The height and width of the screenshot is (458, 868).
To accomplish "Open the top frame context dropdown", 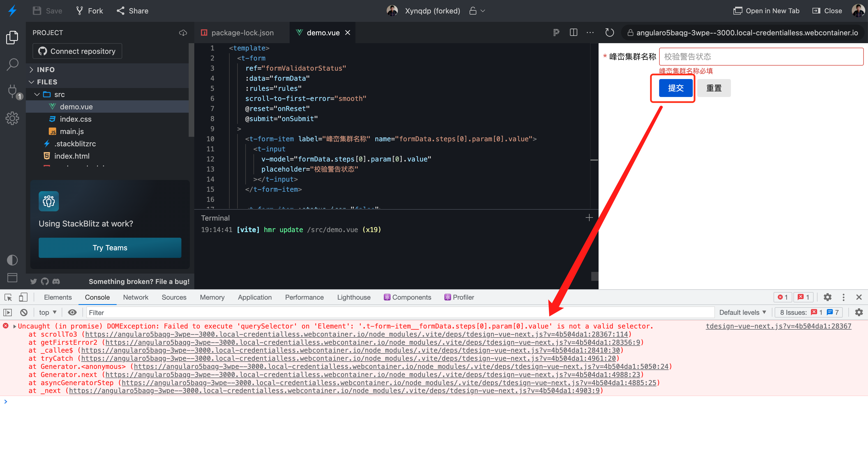I will (47, 313).
